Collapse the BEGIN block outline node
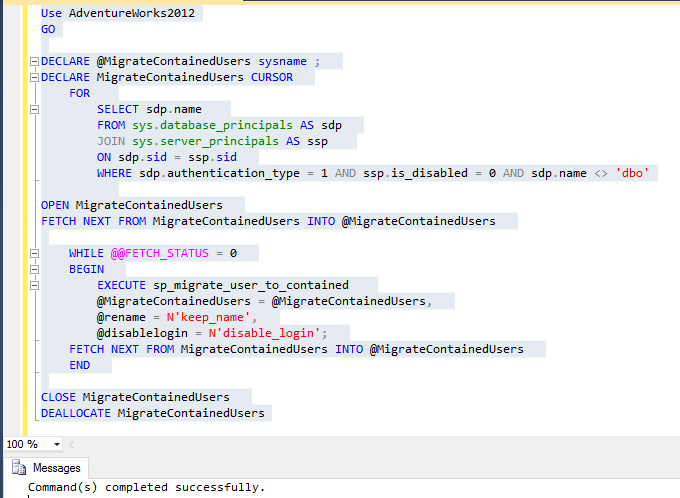The image size is (680, 498). 34,270
